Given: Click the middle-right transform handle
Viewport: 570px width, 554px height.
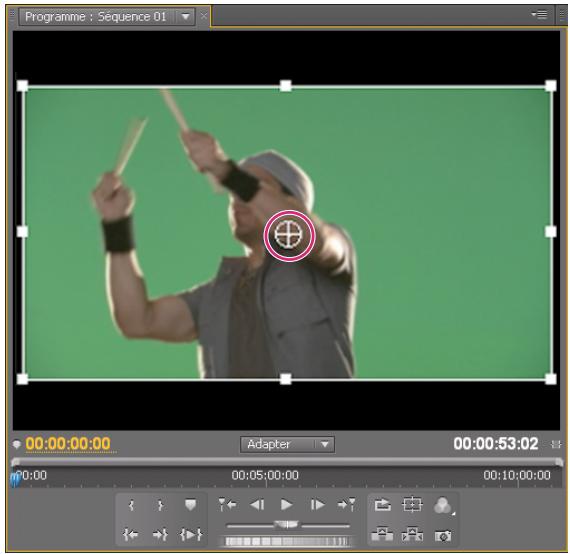Looking at the screenshot, I should (551, 232).
